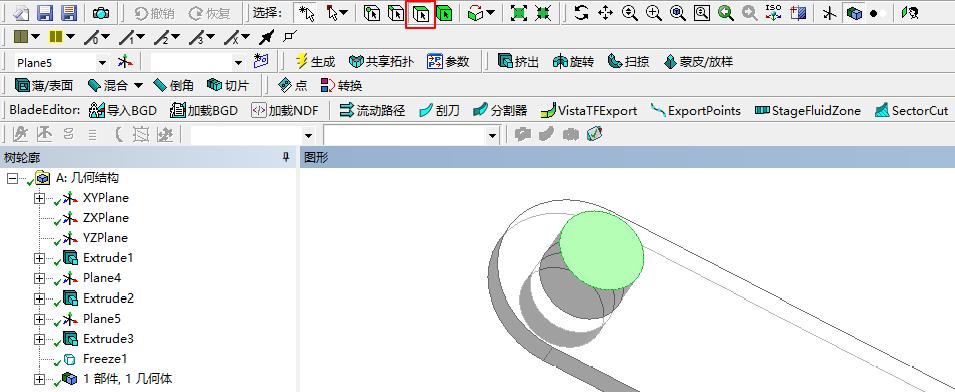Open the 混合 blend dropdown menu
955x392 pixels.
pyautogui.click(x=138, y=86)
